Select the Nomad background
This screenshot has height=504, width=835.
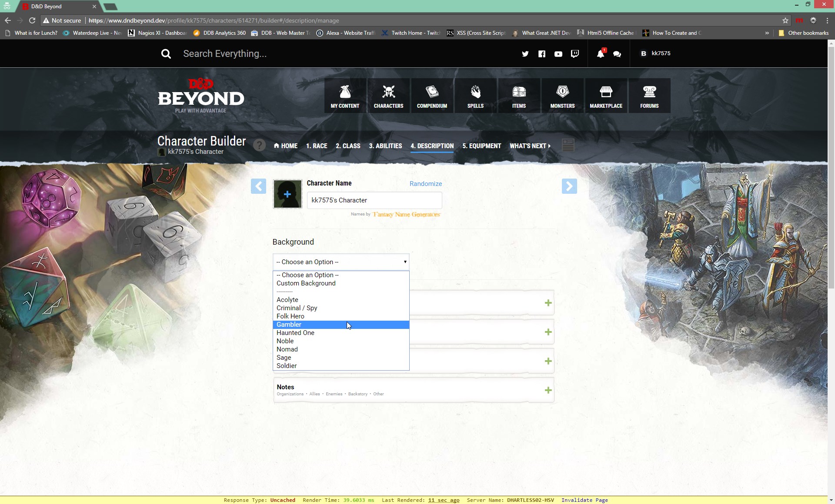point(341,349)
